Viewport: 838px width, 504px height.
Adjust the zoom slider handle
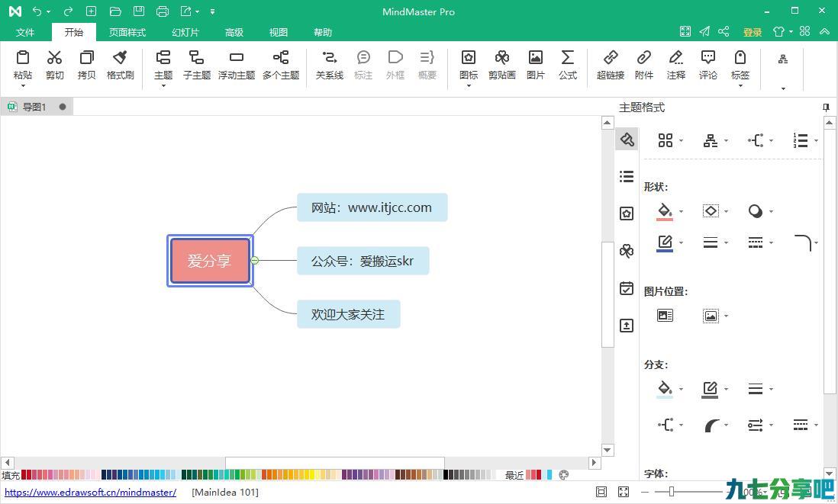(x=672, y=492)
